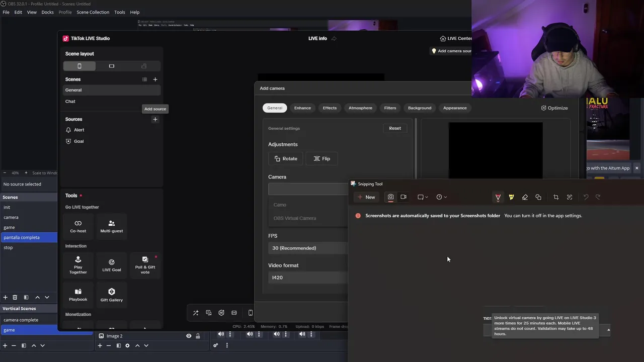Click the Add source plus icon

155,119
